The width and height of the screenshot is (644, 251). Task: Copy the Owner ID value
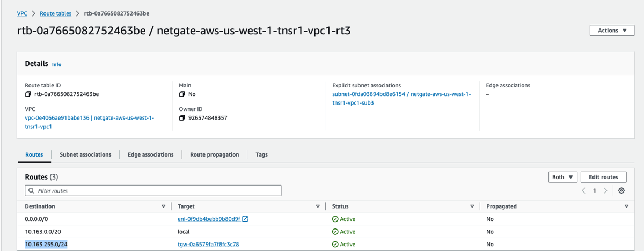click(182, 118)
